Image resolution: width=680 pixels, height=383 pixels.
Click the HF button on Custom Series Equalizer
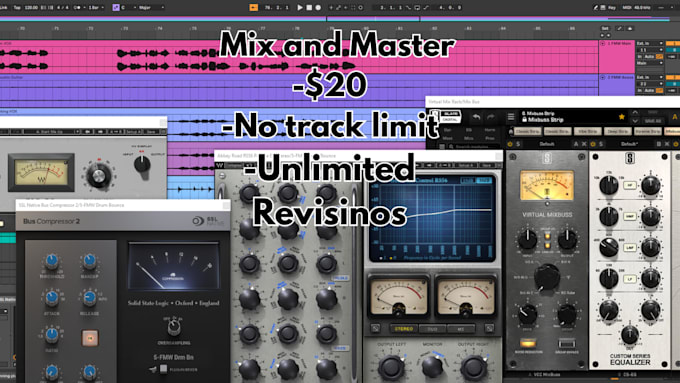tap(630, 185)
